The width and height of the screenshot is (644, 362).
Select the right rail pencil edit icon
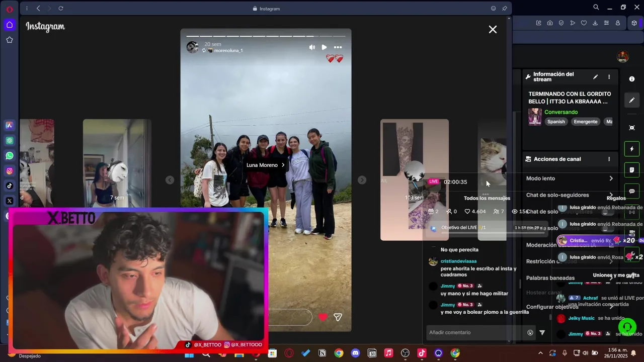click(x=632, y=100)
